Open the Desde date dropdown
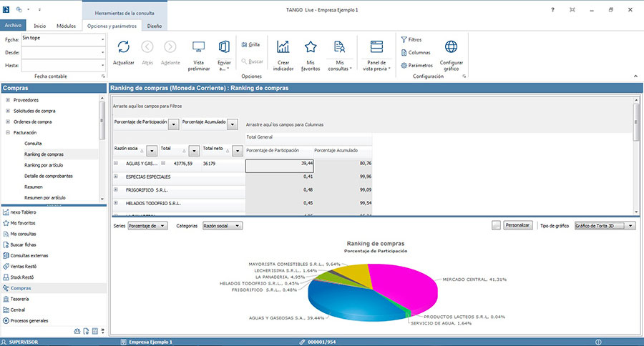 [x=102, y=52]
